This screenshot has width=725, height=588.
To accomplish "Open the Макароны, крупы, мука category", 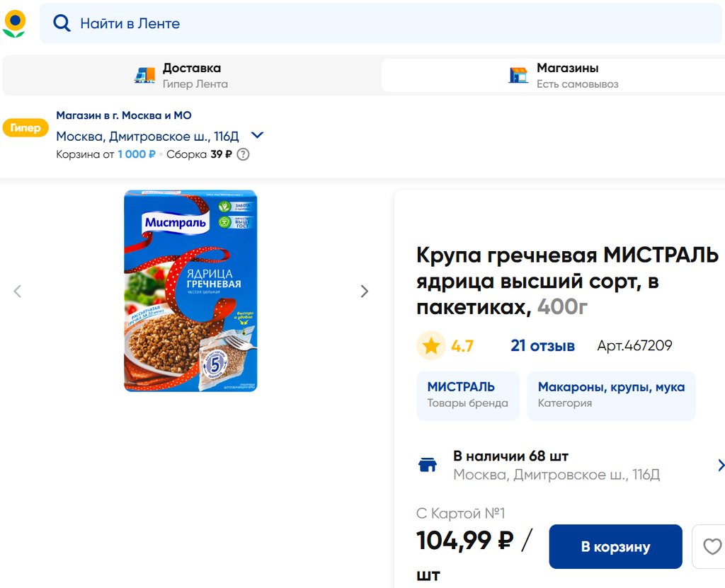I will (610, 395).
